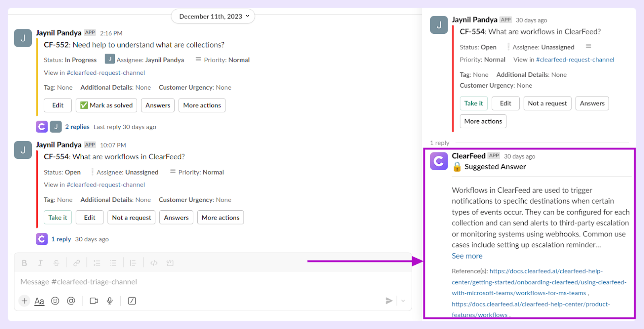The width and height of the screenshot is (644, 329).
Task: Take it for CF-554 in channel
Action: coord(58,218)
